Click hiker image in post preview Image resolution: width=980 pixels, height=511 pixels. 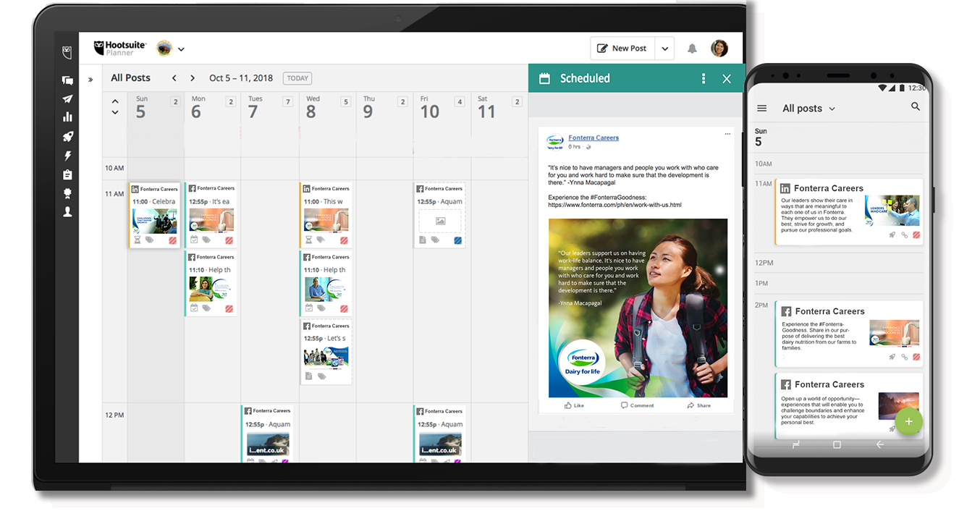[638, 308]
